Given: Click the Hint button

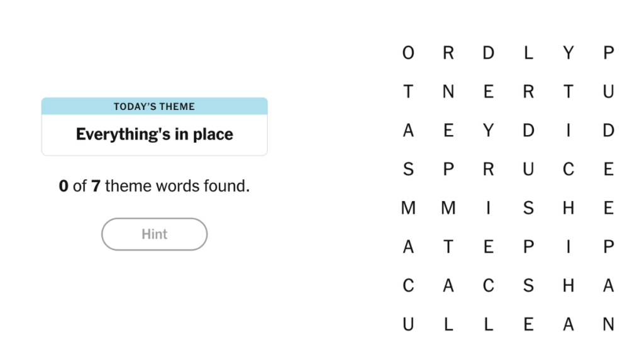Looking at the screenshot, I should (x=154, y=234).
